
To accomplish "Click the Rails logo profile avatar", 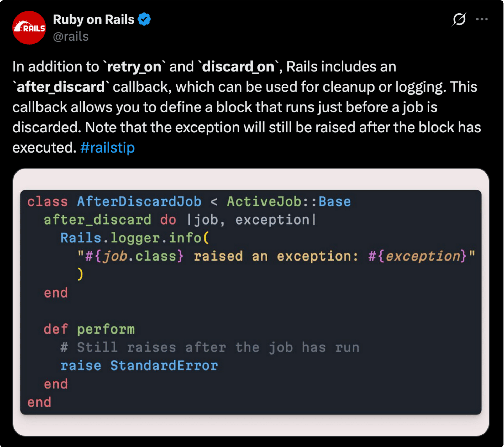I will [x=29, y=28].
